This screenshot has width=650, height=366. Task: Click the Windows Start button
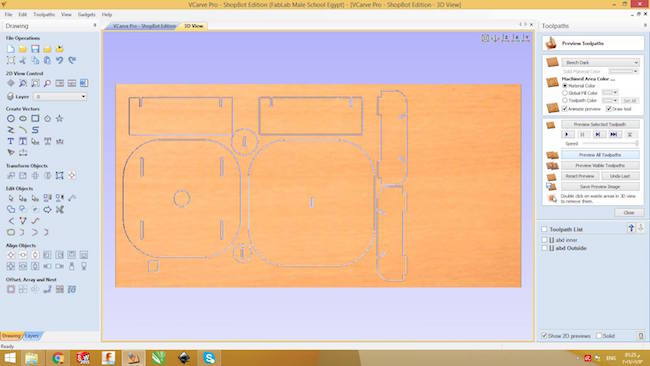[x=9, y=358]
